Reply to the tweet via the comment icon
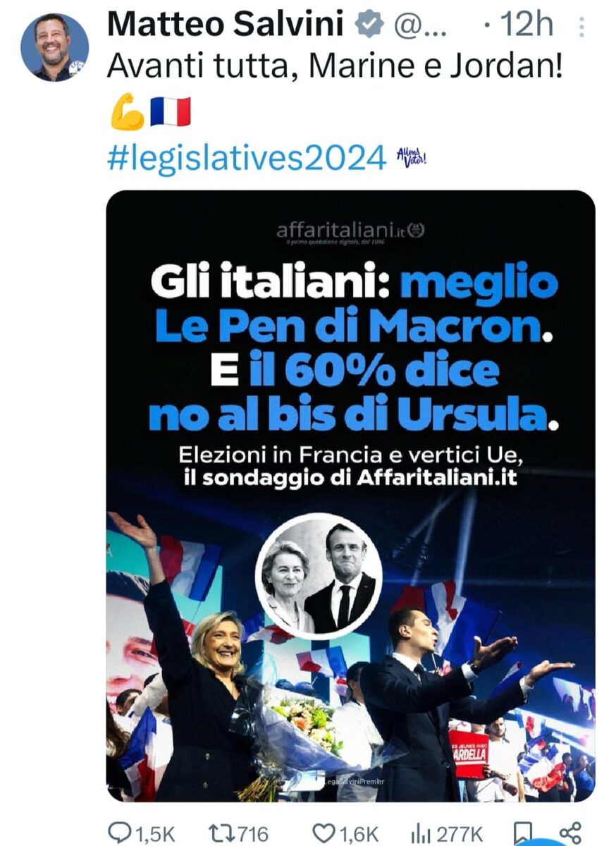Screen dimensions: 616x846 click(x=120, y=833)
